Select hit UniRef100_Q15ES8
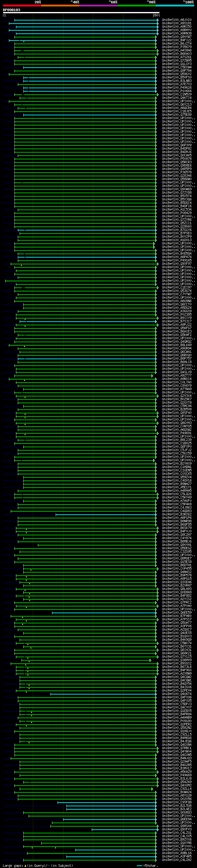 pos(176,562)
